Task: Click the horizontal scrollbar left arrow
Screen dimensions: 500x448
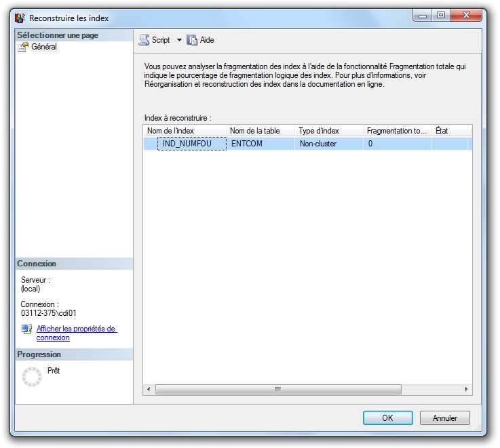Action: click(x=149, y=390)
